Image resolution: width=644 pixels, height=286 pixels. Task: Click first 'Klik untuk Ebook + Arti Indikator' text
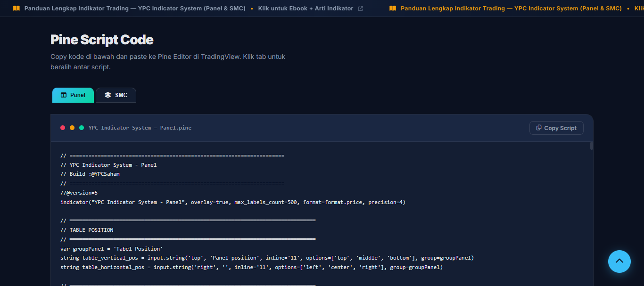(x=305, y=8)
